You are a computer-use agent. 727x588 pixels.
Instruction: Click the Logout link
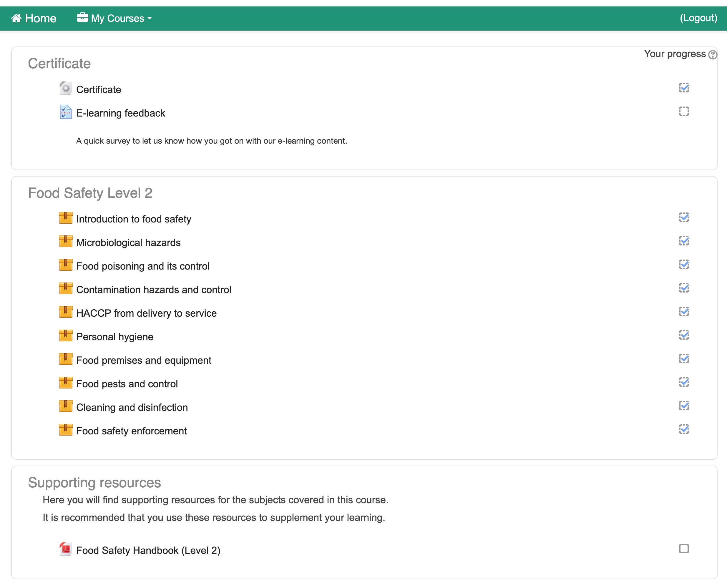tap(698, 18)
